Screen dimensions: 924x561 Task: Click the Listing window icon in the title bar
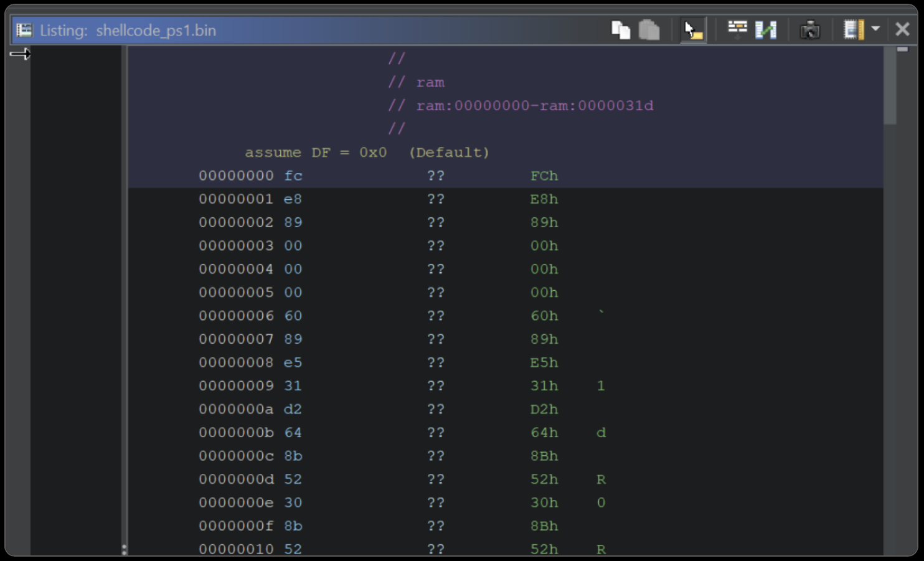tap(24, 30)
